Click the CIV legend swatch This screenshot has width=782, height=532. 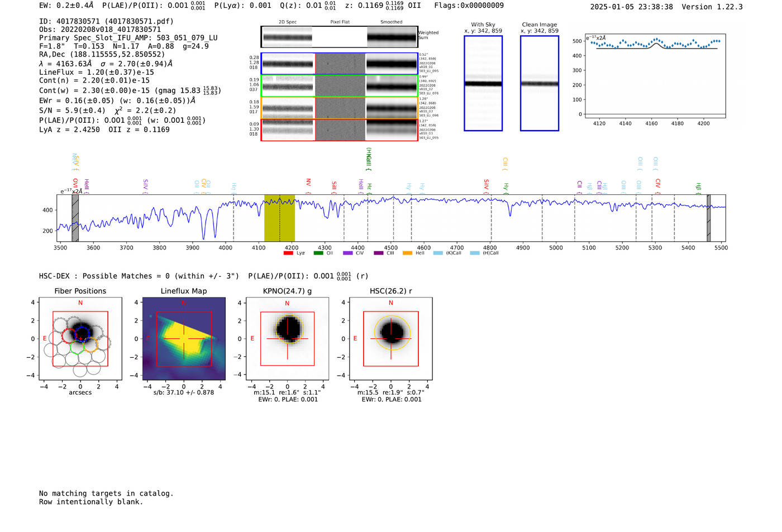(x=348, y=253)
